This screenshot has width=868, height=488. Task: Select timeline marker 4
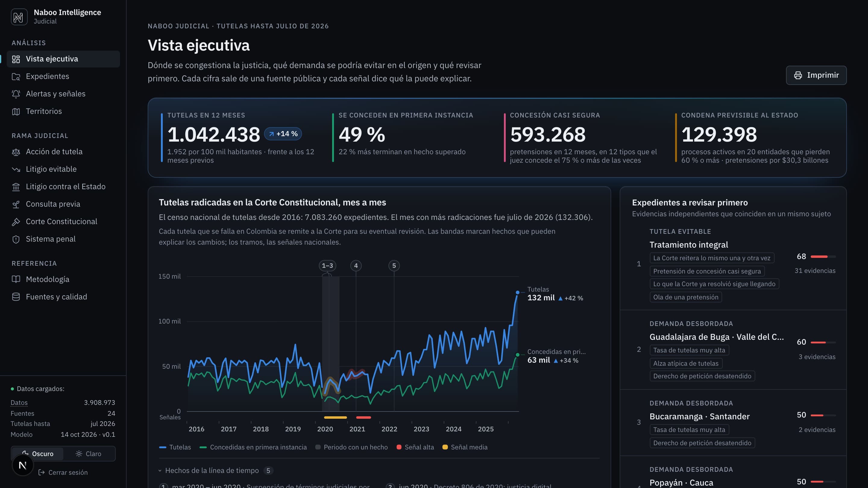point(356,266)
